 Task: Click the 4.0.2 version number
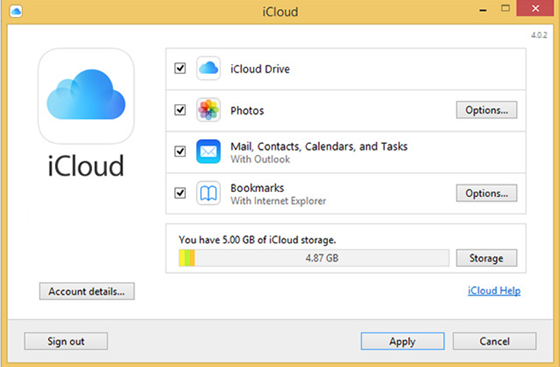click(539, 35)
